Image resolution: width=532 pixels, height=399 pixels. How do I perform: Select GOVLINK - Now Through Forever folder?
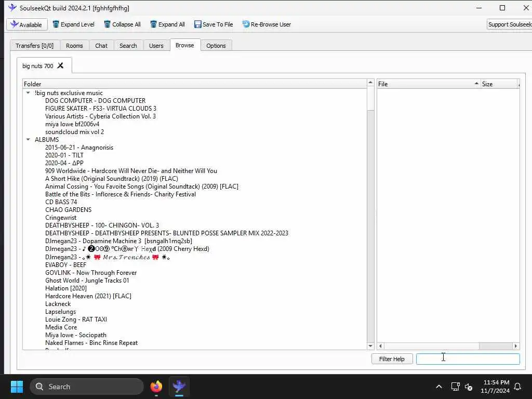[x=91, y=273]
